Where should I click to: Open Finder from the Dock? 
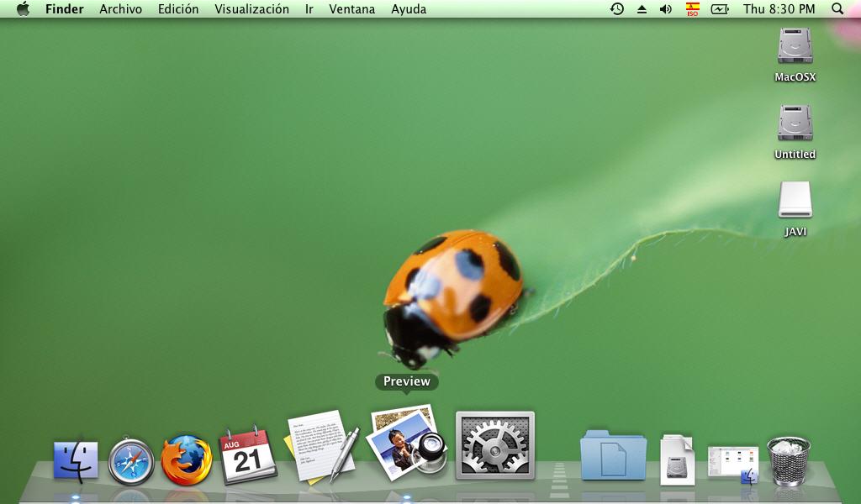pos(76,460)
